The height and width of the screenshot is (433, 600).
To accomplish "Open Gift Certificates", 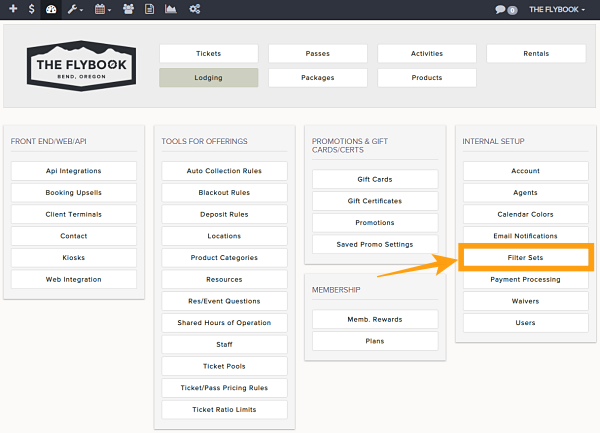I will [x=375, y=201].
